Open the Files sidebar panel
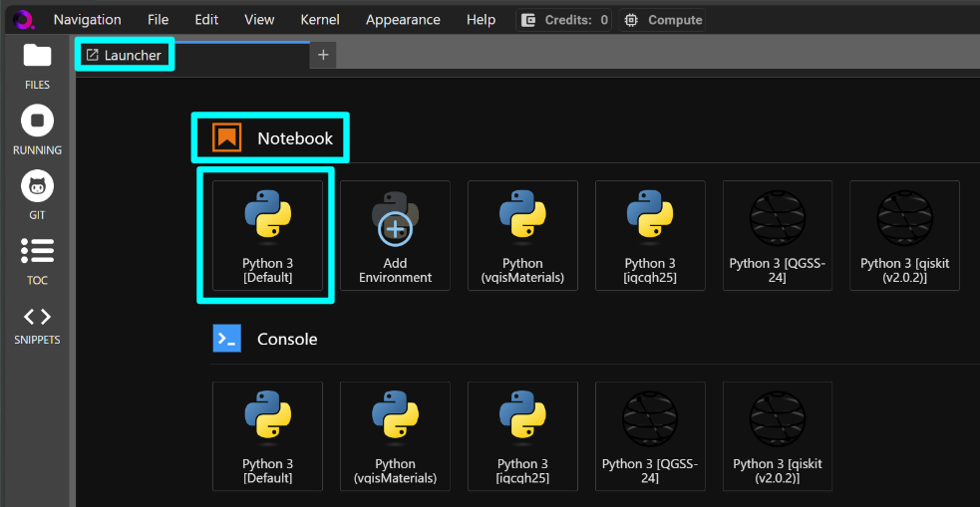The height and width of the screenshot is (507, 980). pos(38,66)
